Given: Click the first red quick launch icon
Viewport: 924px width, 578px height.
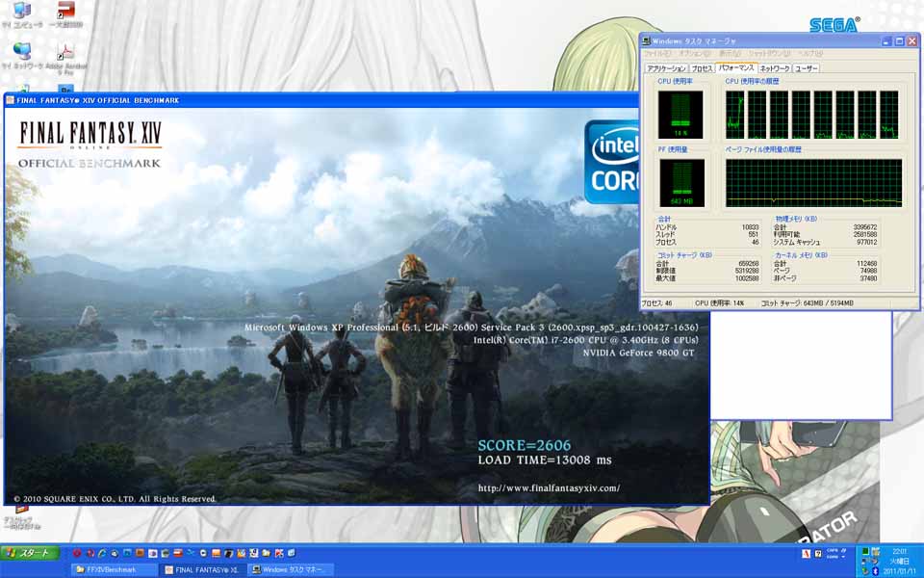Looking at the screenshot, I should pos(77,553).
